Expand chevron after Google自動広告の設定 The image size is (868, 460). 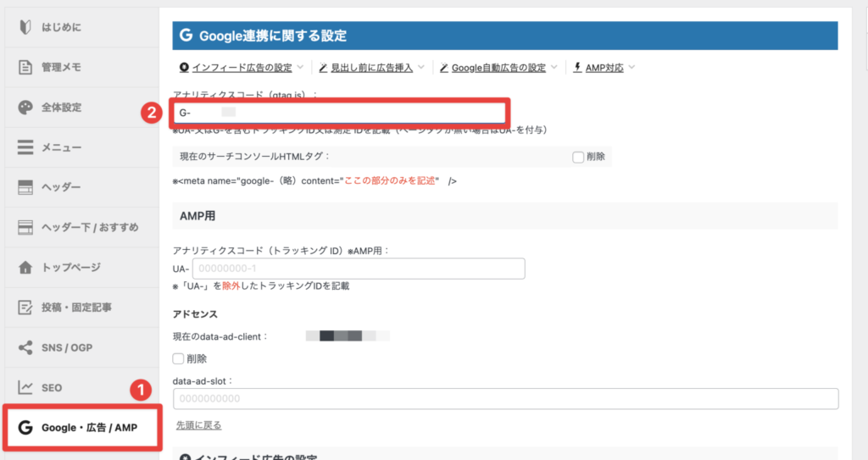click(x=554, y=68)
